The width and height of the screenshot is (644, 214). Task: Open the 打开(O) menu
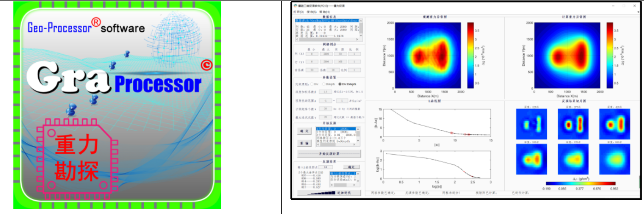(298, 12)
